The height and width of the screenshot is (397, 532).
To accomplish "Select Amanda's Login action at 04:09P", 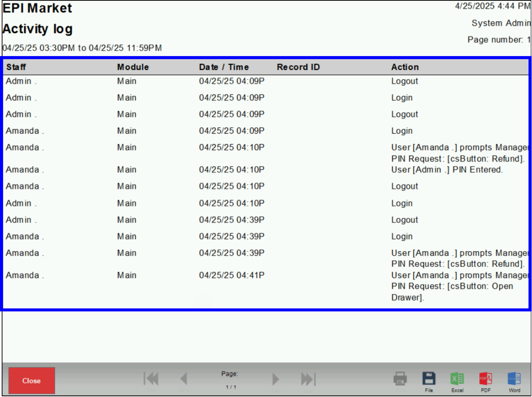I will (x=402, y=131).
